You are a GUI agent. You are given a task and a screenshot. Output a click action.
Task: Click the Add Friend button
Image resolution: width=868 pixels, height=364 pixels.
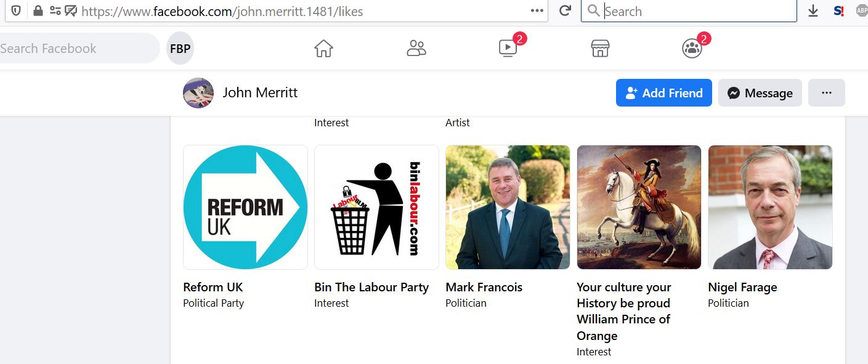663,93
